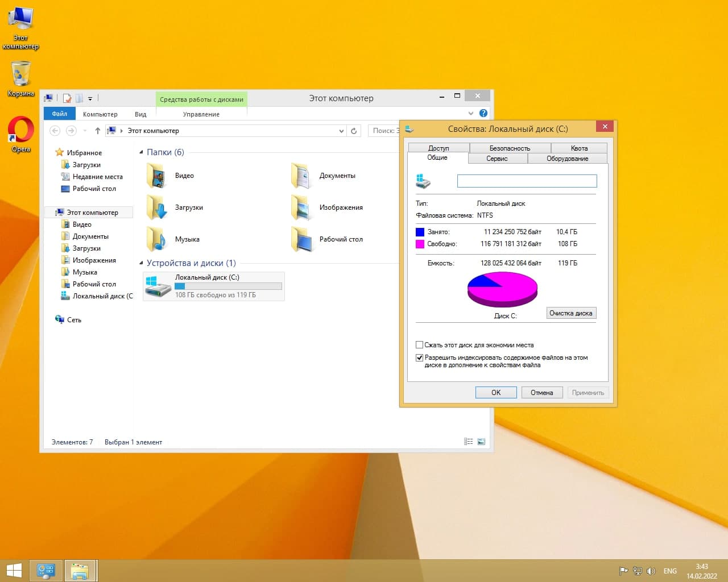Click the disk label text field
The width and height of the screenshot is (728, 582).
[527, 181]
